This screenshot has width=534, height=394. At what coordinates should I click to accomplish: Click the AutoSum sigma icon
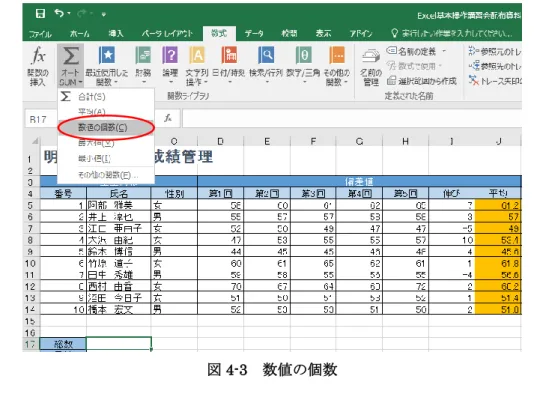(x=70, y=56)
